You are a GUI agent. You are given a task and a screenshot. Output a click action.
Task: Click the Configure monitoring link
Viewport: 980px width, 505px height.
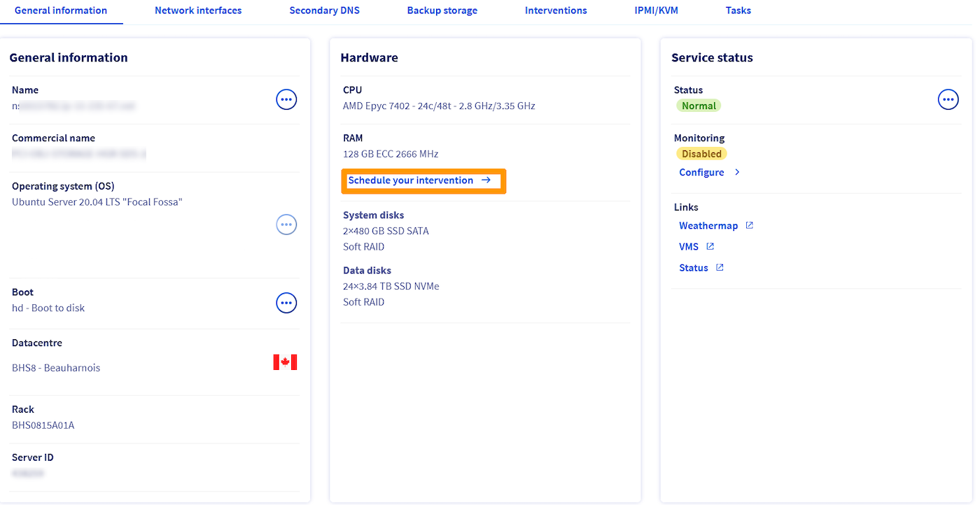pos(701,172)
